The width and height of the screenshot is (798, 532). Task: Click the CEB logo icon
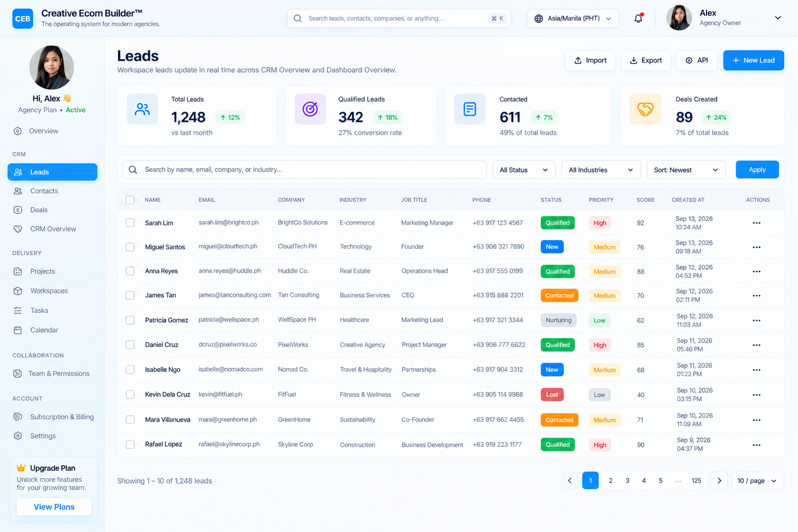tap(22, 19)
